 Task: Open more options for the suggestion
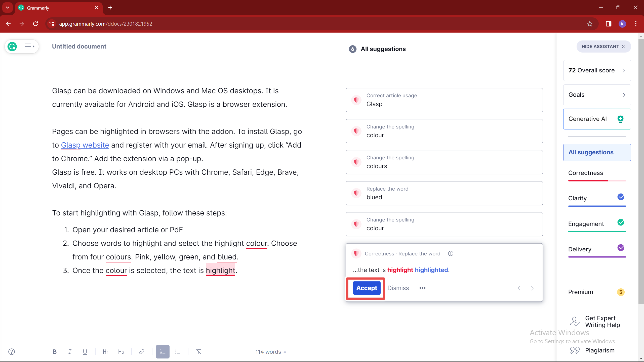click(422, 288)
